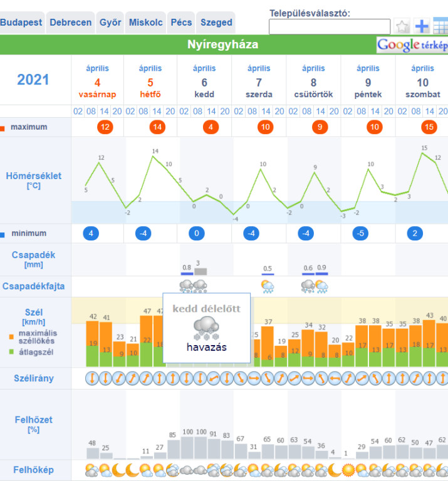Open the Google térkép map button
This screenshot has width=448, height=481.
point(412,45)
